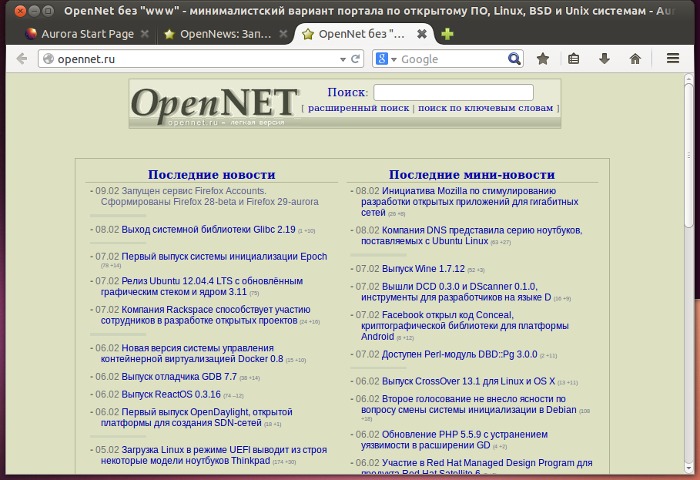Open the 'поиск по ключевым словам' link
700x480 pixels.
485,108
